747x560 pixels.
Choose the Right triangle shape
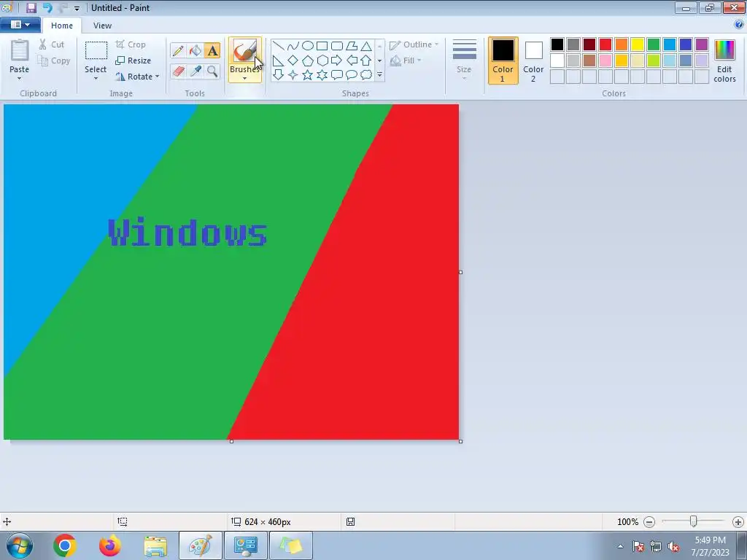coord(278,61)
